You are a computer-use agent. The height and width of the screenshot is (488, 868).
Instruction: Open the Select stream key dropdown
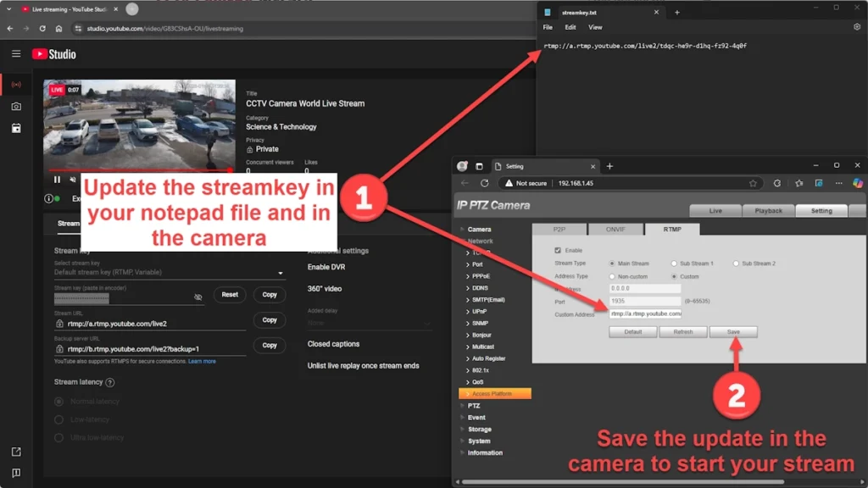[170, 273]
